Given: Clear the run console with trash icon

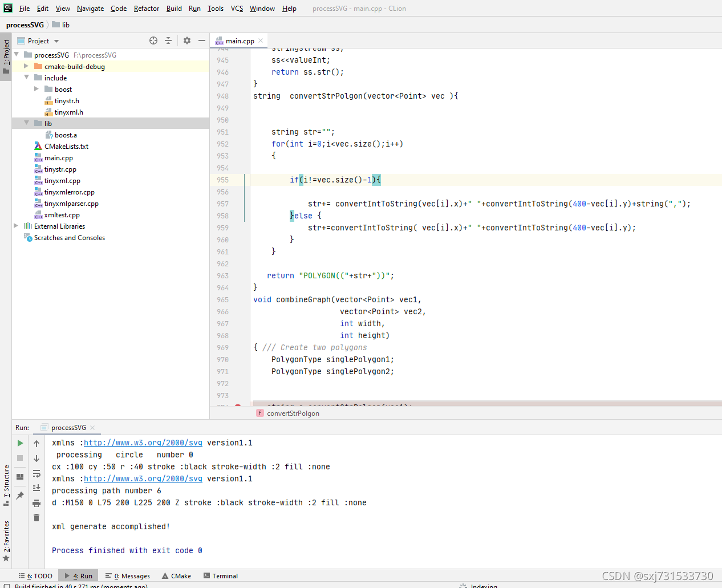Looking at the screenshot, I should pos(36,517).
